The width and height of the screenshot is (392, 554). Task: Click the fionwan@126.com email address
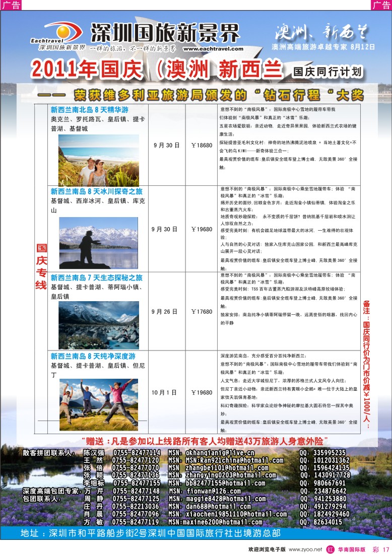(213, 491)
